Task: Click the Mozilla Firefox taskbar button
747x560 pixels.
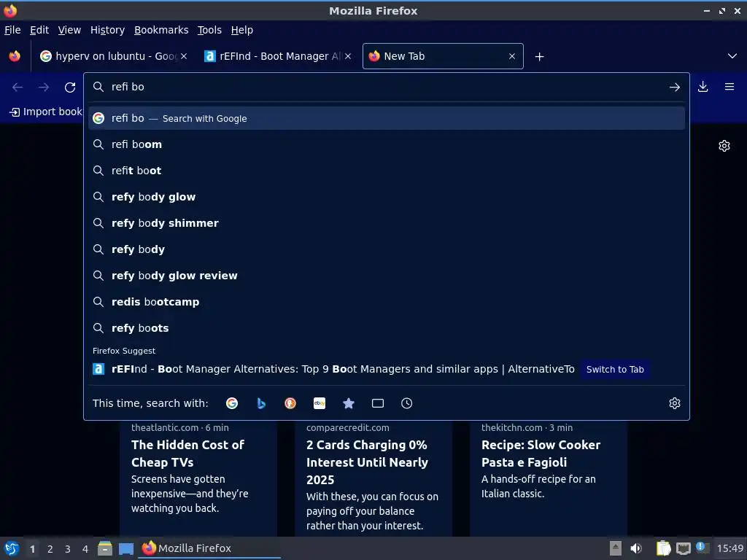Action: [x=209, y=548]
